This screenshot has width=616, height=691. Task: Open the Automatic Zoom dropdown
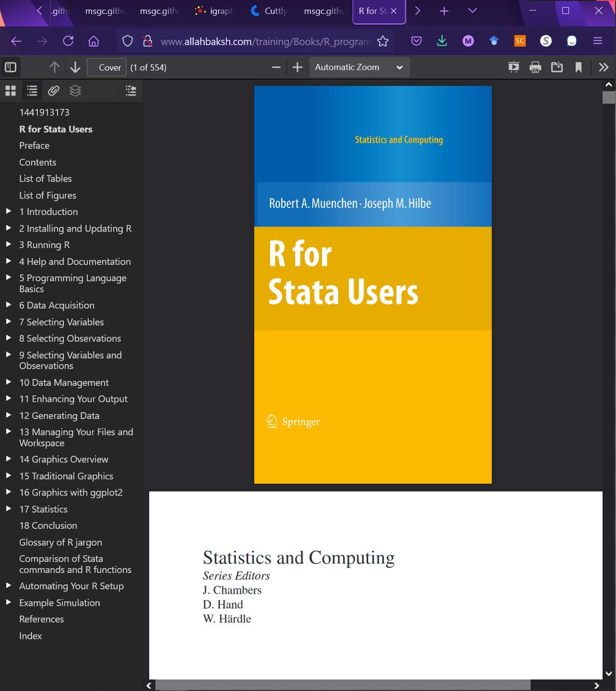360,67
